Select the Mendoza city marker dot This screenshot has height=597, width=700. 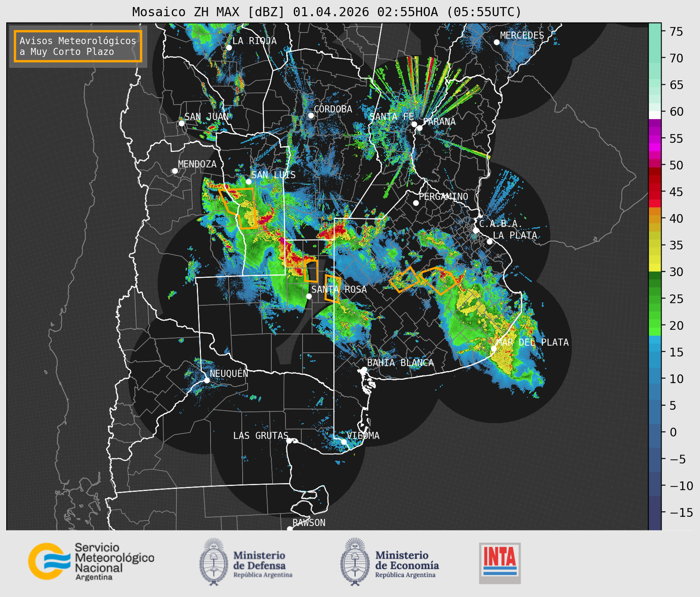175,171
